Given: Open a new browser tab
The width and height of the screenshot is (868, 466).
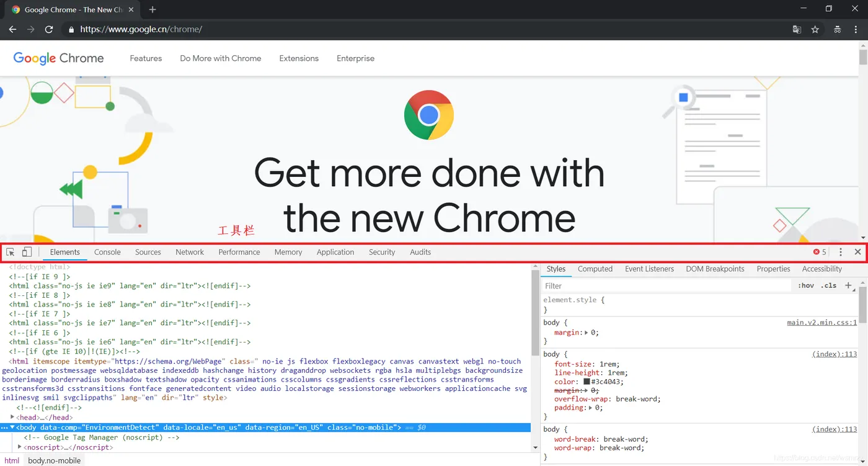Looking at the screenshot, I should click(153, 9).
